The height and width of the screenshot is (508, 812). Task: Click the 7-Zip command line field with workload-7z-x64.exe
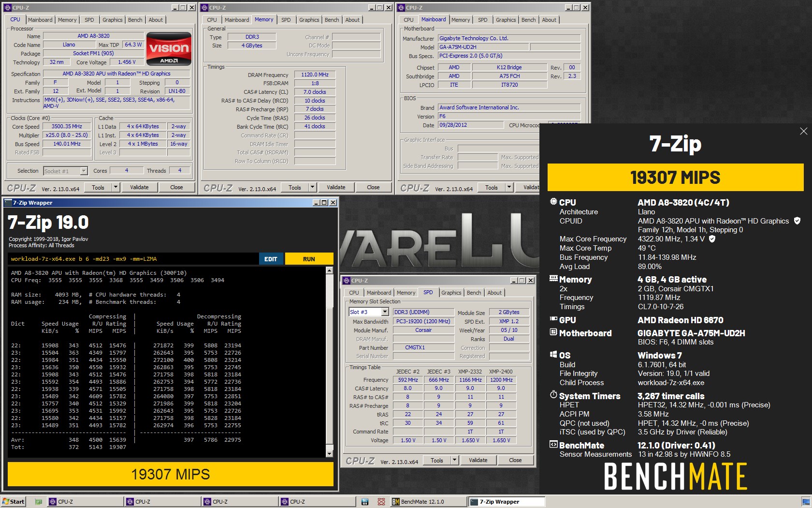pyautogui.click(x=133, y=259)
